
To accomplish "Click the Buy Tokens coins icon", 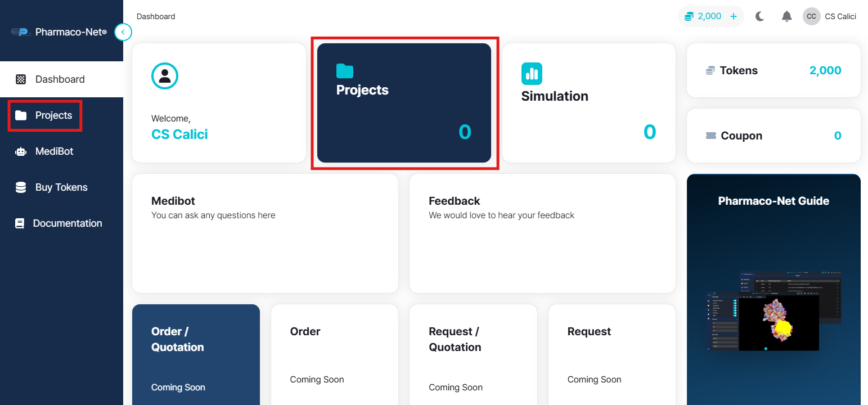I will 21,187.
